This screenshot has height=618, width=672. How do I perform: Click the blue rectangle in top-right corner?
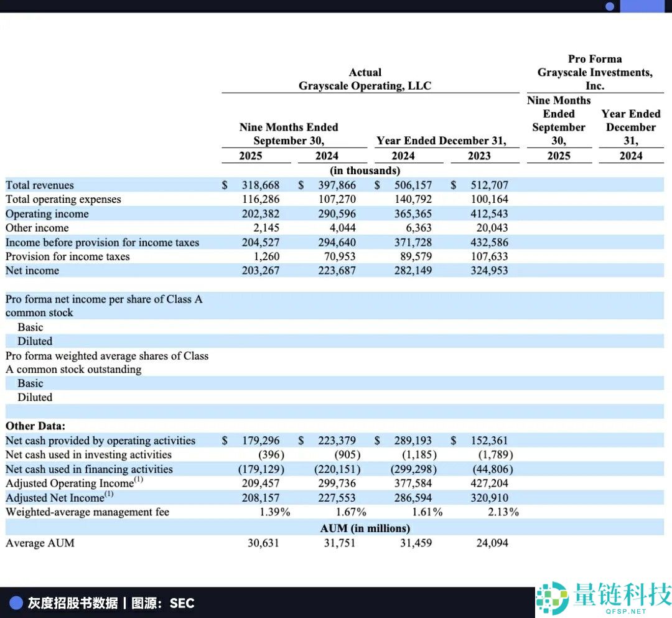644,6
